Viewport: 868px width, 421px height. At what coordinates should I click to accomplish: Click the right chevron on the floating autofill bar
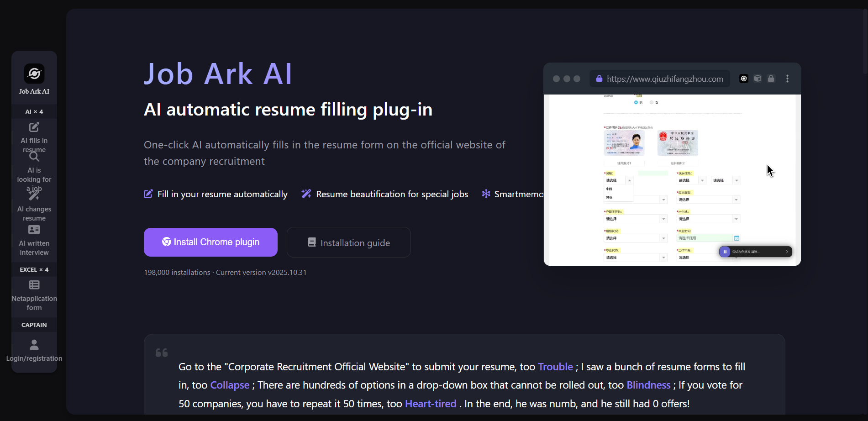pos(787,252)
